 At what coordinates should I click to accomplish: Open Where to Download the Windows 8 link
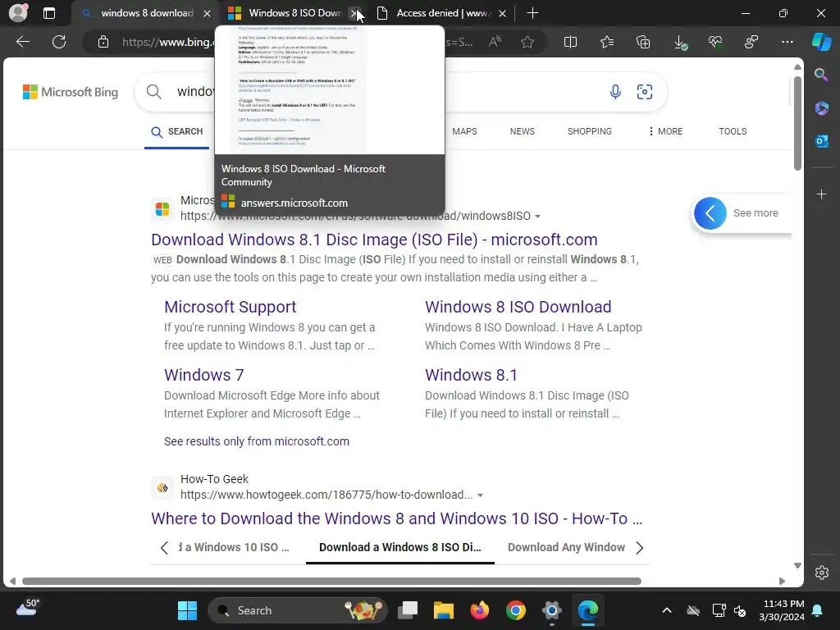(x=397, y=518)
